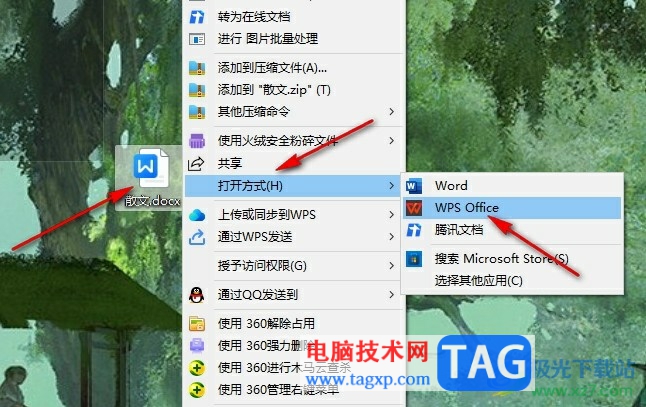Expand the 授予访问权限(G) submenu arrow
Screen dimensions: 646x407
pos(391,266)
